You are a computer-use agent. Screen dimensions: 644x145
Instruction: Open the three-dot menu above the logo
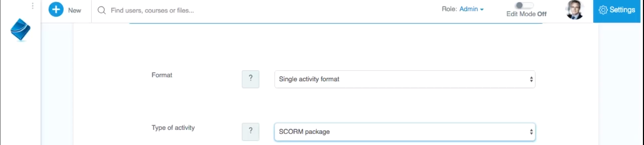[32, 6]
